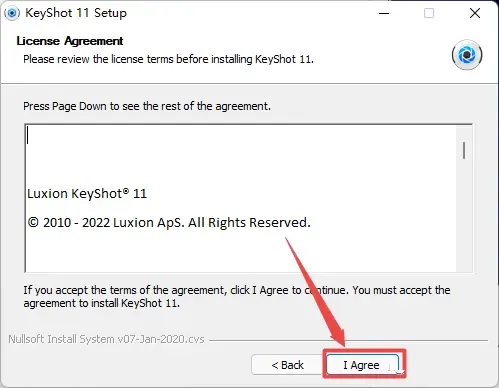Click the Nullsoft Install System label

pos(106,339)
